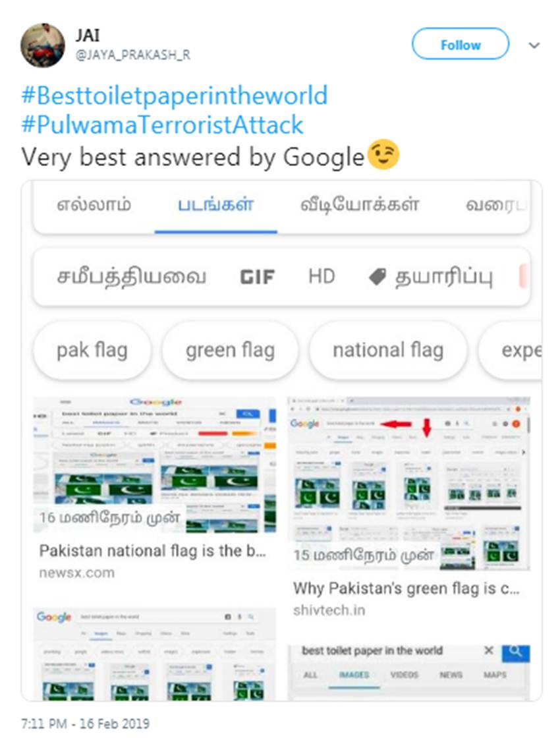Open the shivtech.in image result thumbnail
The image size is (560, 740).
(x=408, y=484)
